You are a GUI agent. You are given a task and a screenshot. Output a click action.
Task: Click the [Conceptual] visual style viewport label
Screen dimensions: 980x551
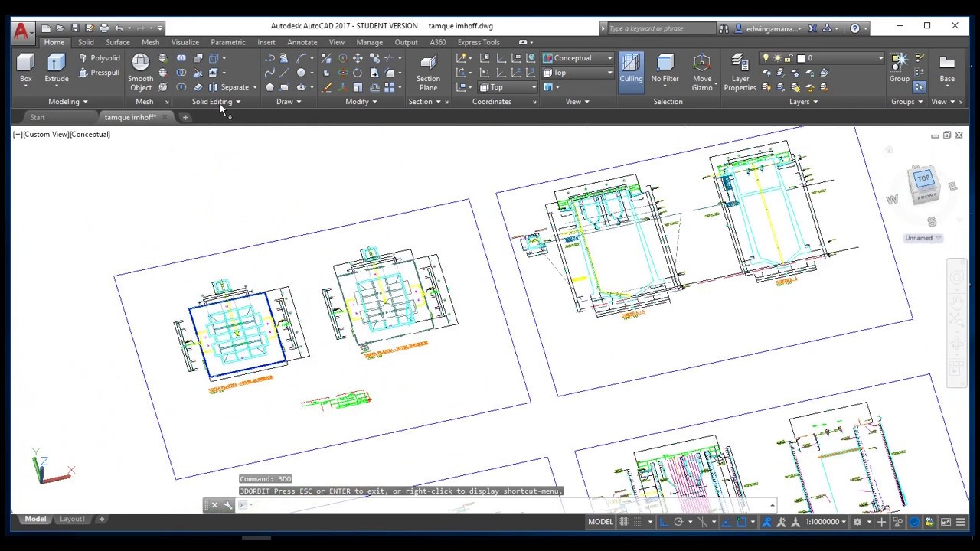tap(90, 135)
